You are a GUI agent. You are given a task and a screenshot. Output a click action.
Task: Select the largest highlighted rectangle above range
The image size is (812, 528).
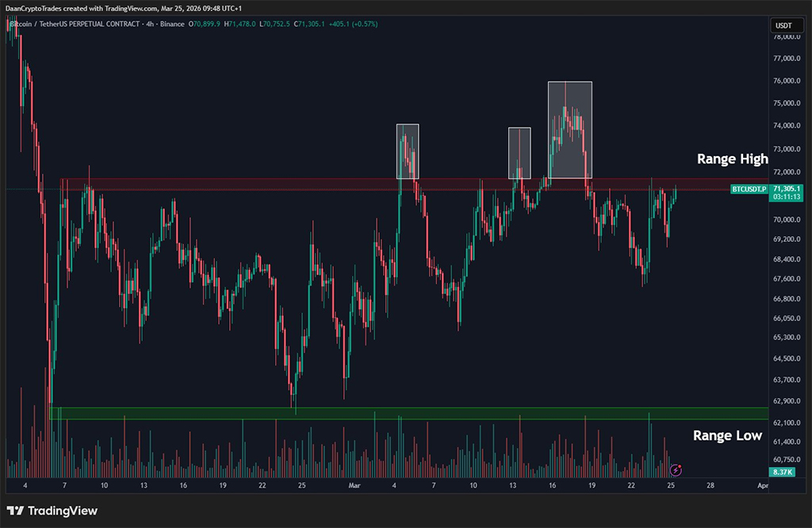point(569,129)
